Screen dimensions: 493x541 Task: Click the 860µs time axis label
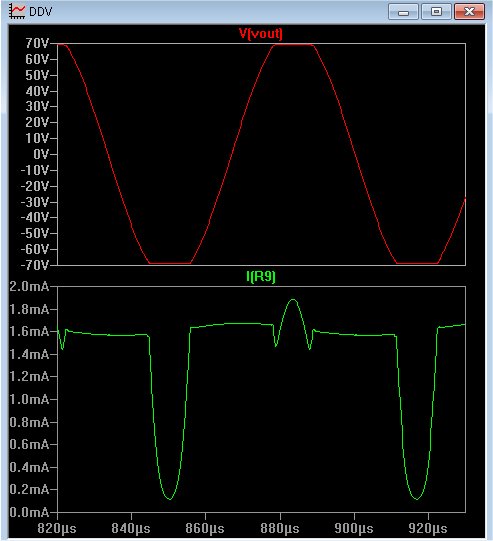(205, 528)
